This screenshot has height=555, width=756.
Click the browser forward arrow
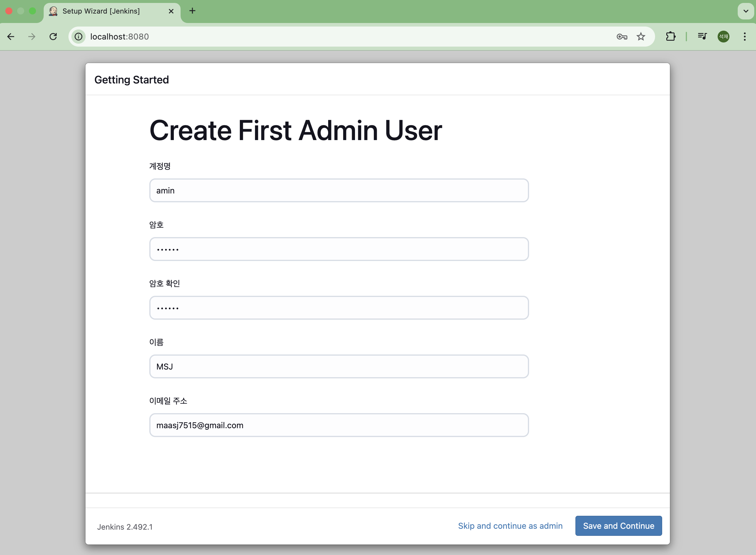point(32,36)
